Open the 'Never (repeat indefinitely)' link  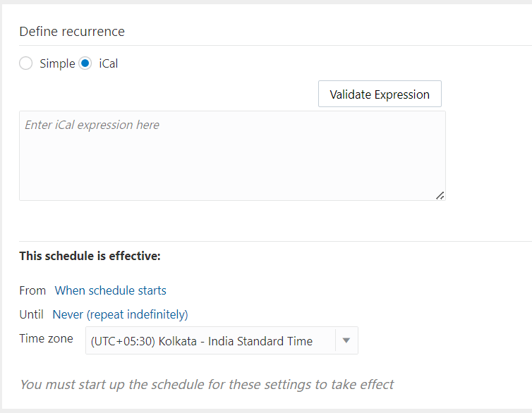120,314
